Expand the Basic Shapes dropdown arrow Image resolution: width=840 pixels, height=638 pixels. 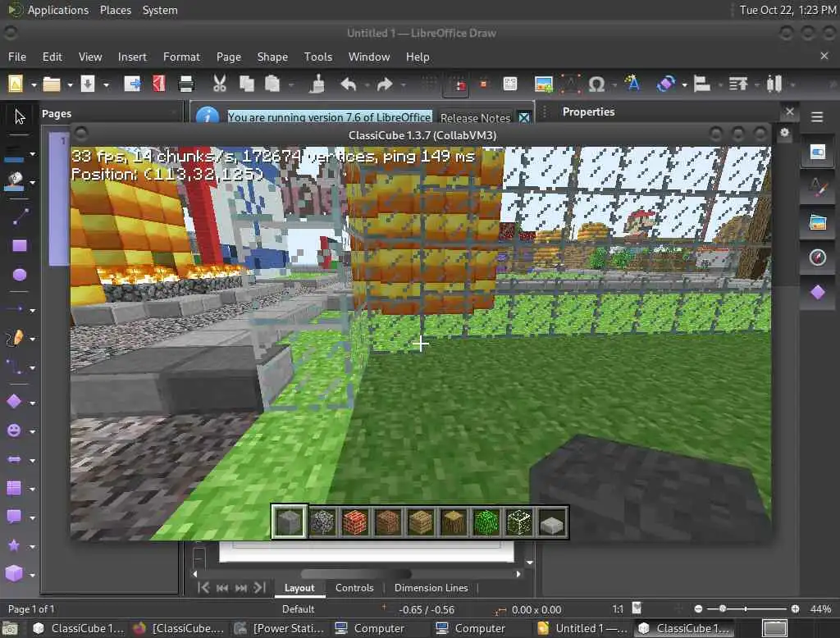click(x=32, y=403)
